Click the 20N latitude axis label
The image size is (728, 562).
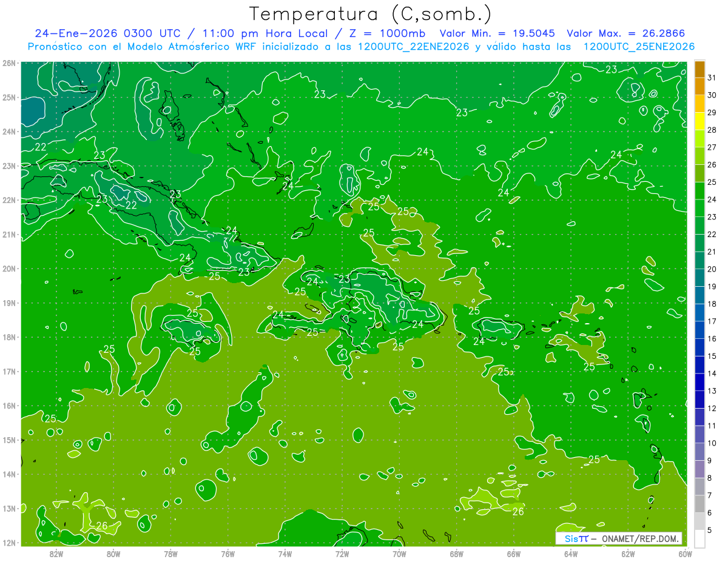(9, 269)
